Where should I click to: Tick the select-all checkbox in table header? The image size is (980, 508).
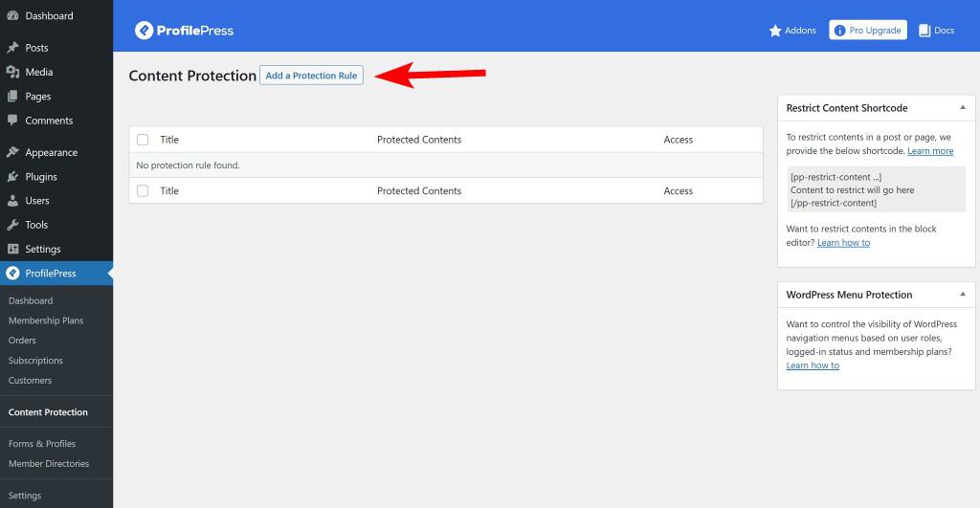[x=143, y=140]
